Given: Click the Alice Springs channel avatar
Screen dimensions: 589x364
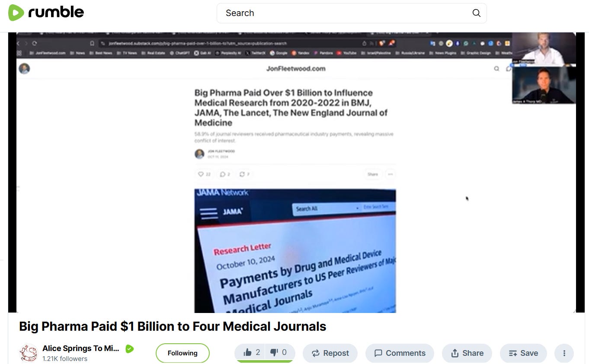Looking at the screenshot, I should pyautogui.click(x=29, y=353).
